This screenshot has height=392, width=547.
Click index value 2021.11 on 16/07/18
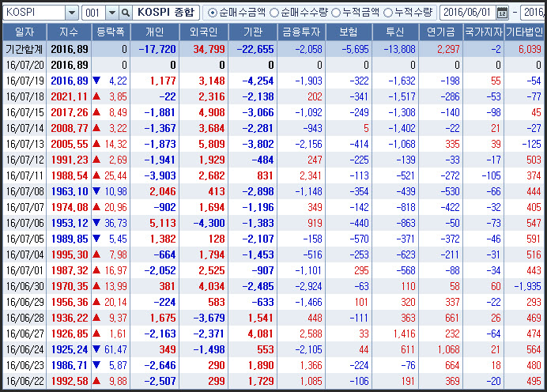click(70, 96)
